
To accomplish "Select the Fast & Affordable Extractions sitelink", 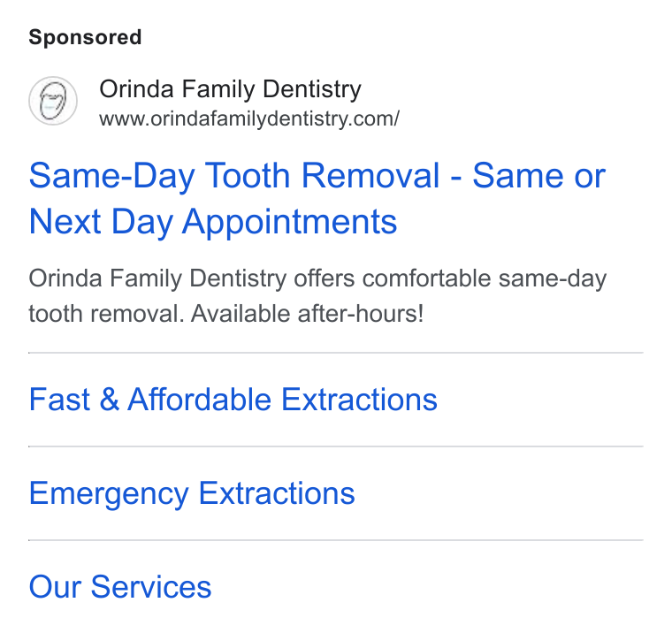I will click(233, 400).
